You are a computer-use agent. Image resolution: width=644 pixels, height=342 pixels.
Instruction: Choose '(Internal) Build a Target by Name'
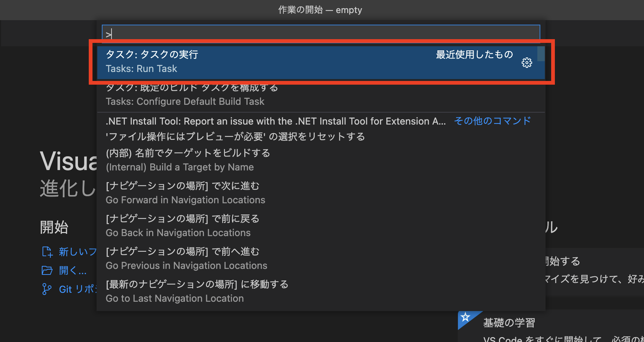pos(321,160)
